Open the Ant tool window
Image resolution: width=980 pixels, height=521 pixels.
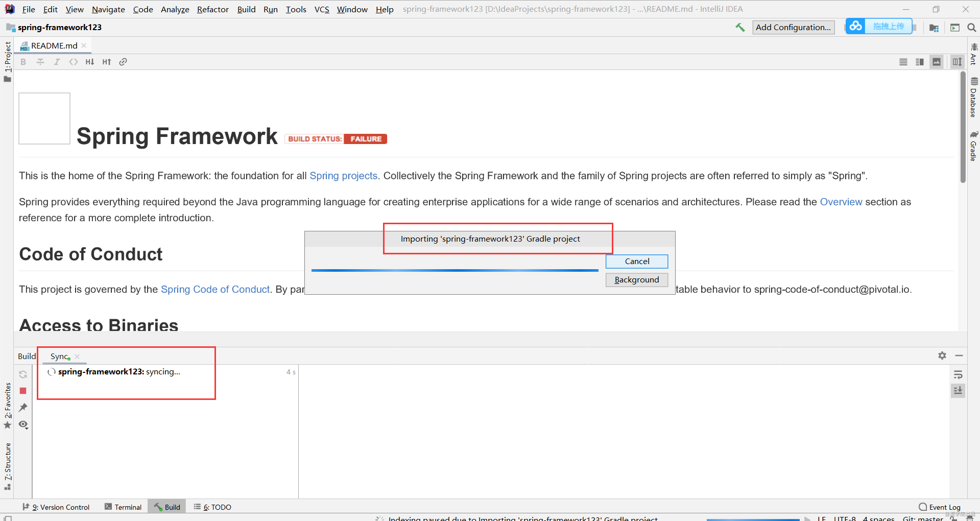click(x=974, y=54)
